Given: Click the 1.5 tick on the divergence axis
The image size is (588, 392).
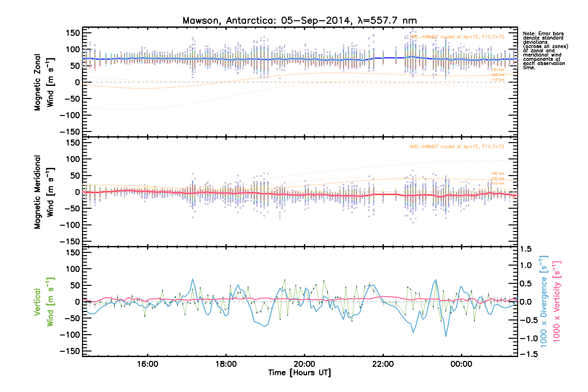Looking at the screenshot, I should click(x=526, y=249).
